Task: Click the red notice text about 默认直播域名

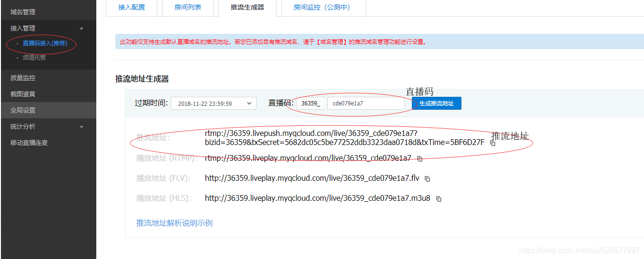Action: (x=273, y=42)
